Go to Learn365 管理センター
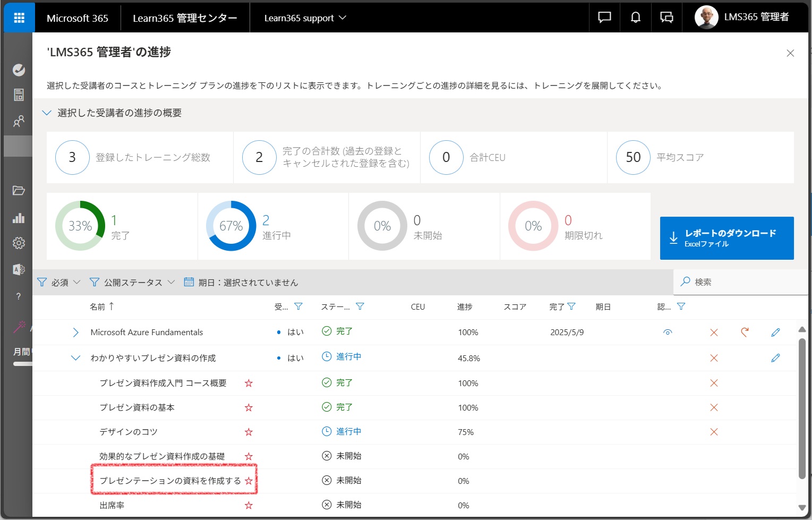This screenshot has width=812, height=520. click(x=185, y=18)
